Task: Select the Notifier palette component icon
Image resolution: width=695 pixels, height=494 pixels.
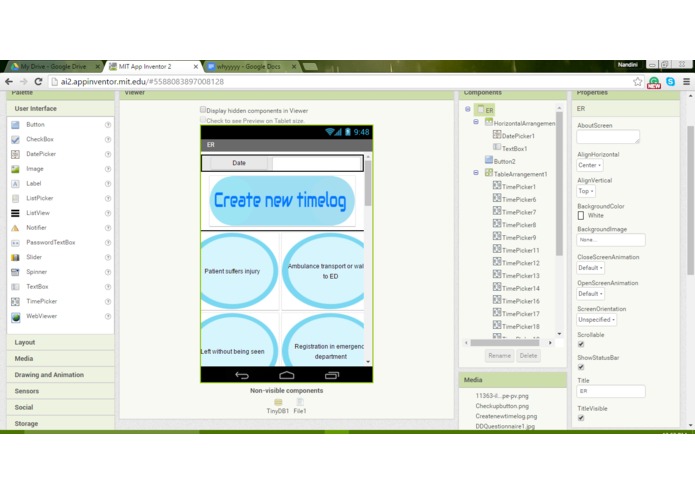Action: pyautogui.click(x=15, y=228)
